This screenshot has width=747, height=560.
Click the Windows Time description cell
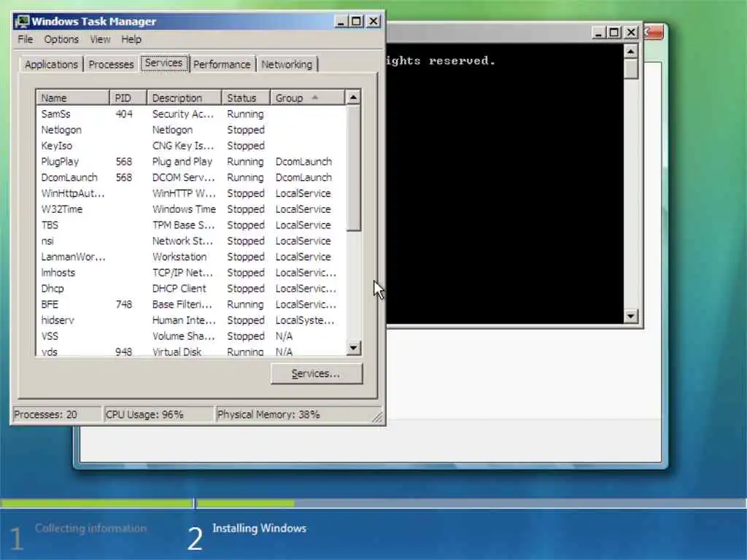pyautogui.click(x=184, y=209)
